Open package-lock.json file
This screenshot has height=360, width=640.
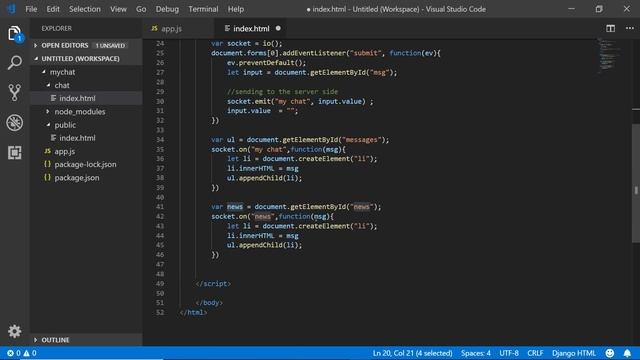coord(85,164)
